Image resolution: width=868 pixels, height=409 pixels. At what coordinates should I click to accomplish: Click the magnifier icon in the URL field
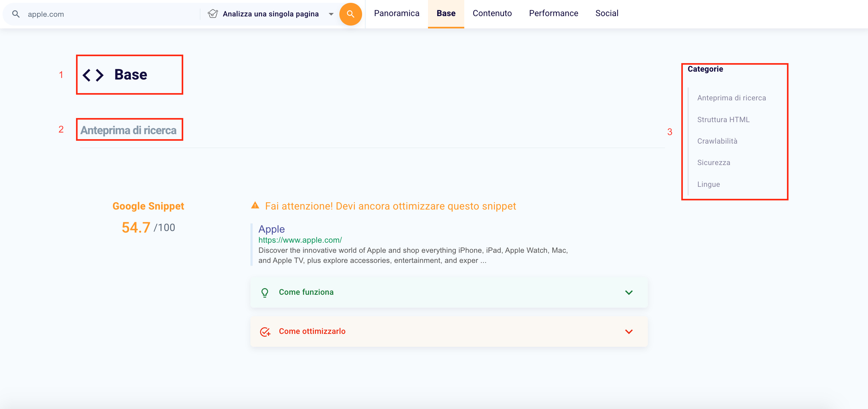(16, 14)
